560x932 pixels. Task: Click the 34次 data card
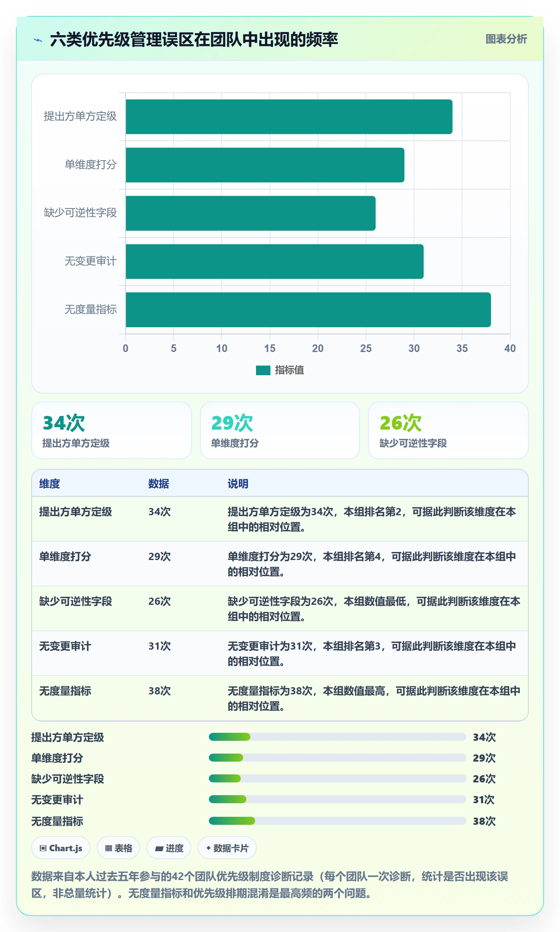pos(112,430)
